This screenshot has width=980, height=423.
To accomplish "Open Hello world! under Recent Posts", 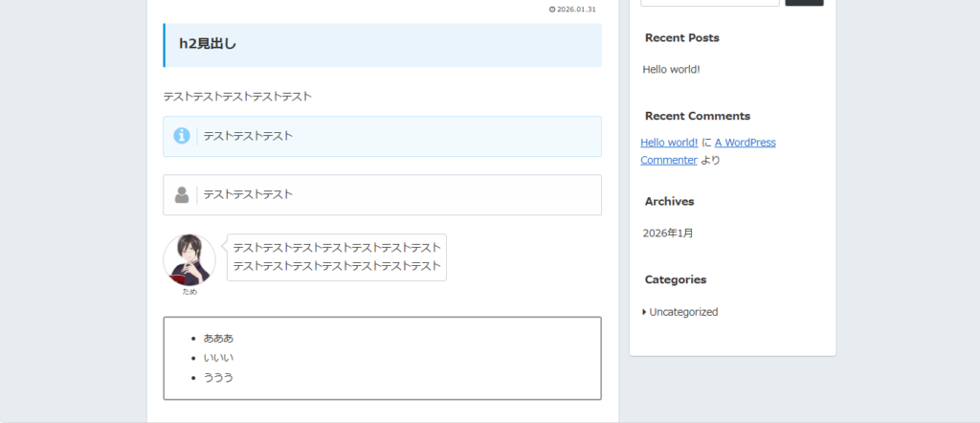I will pyautogui.click(x=671, y=69).
